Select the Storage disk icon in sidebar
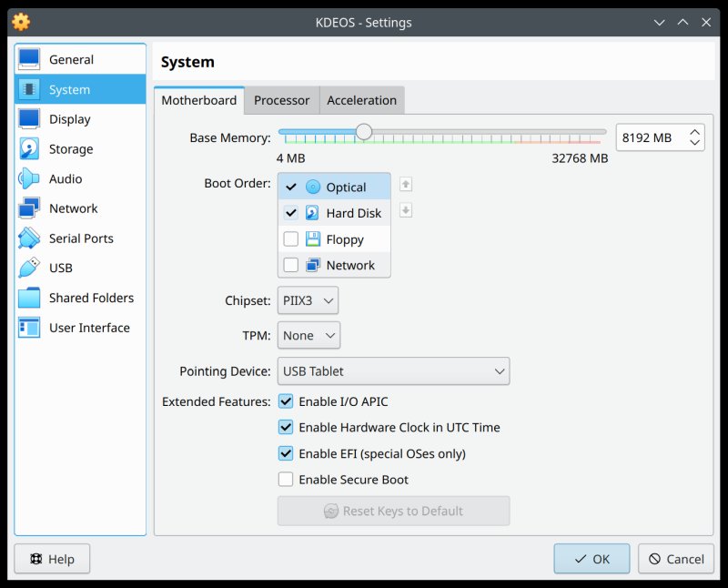This screenshot has width=728, height=588. [30, 149]
